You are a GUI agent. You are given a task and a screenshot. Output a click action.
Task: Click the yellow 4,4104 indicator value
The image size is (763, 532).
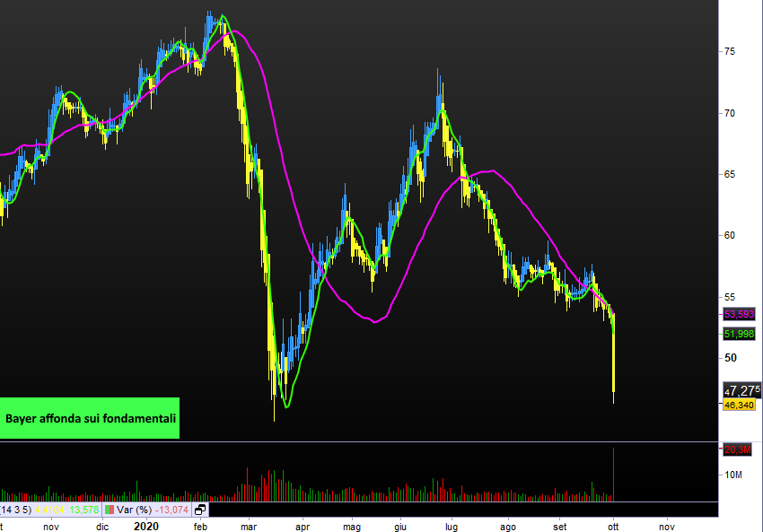[51, 510]
